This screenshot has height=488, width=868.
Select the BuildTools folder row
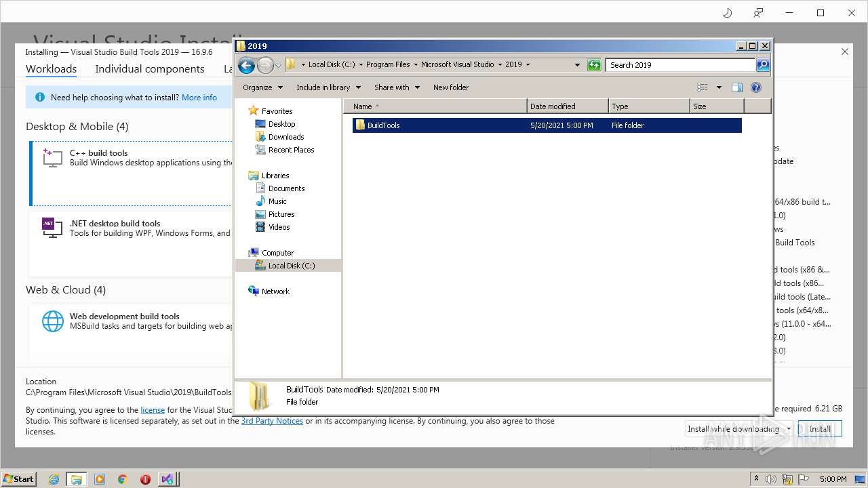[547, 125]
